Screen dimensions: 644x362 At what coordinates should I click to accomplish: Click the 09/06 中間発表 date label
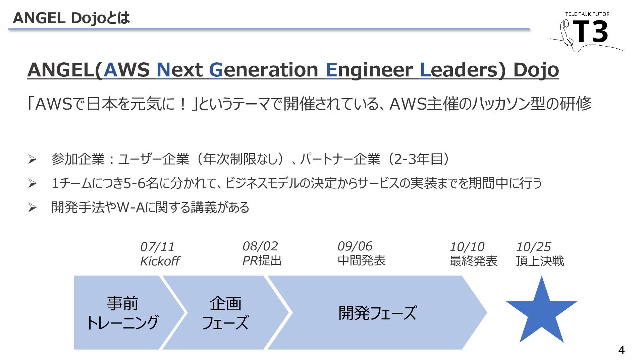[362, 253]
